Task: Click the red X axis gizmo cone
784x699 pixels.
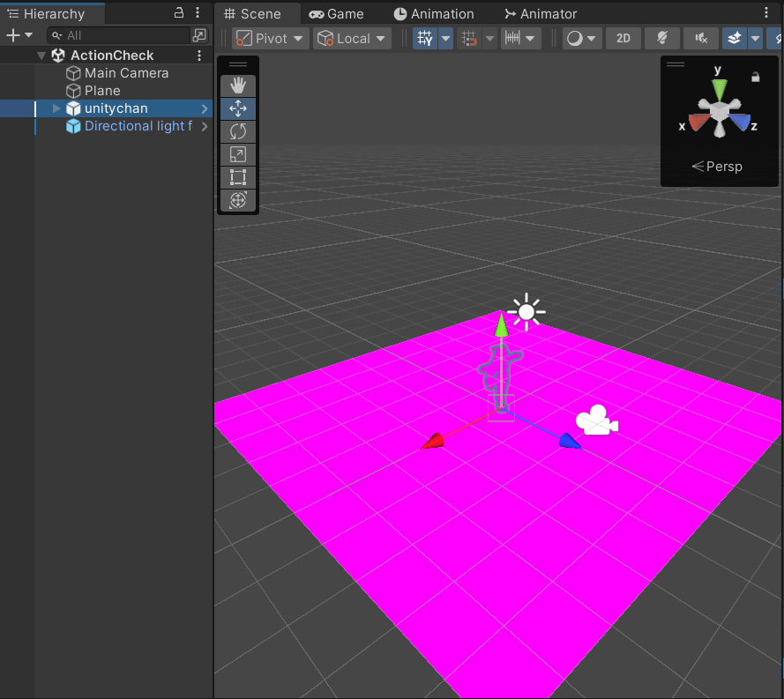Action: click(698, 122)
